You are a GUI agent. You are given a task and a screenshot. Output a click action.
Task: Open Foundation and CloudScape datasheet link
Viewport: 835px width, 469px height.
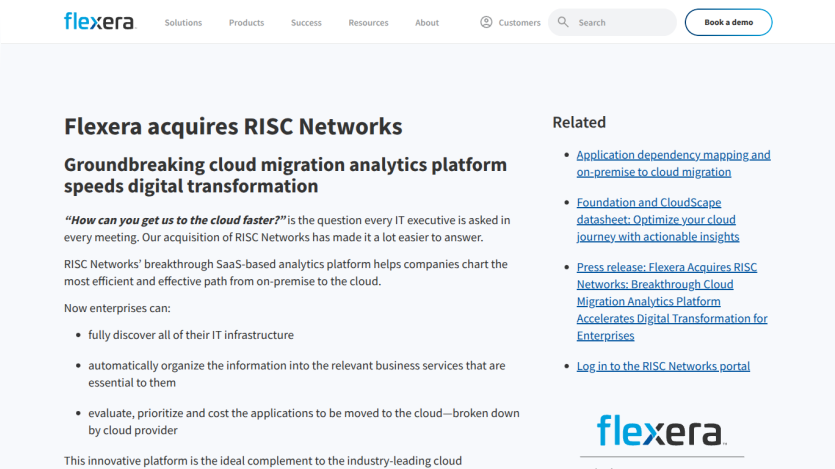(658, 219)
